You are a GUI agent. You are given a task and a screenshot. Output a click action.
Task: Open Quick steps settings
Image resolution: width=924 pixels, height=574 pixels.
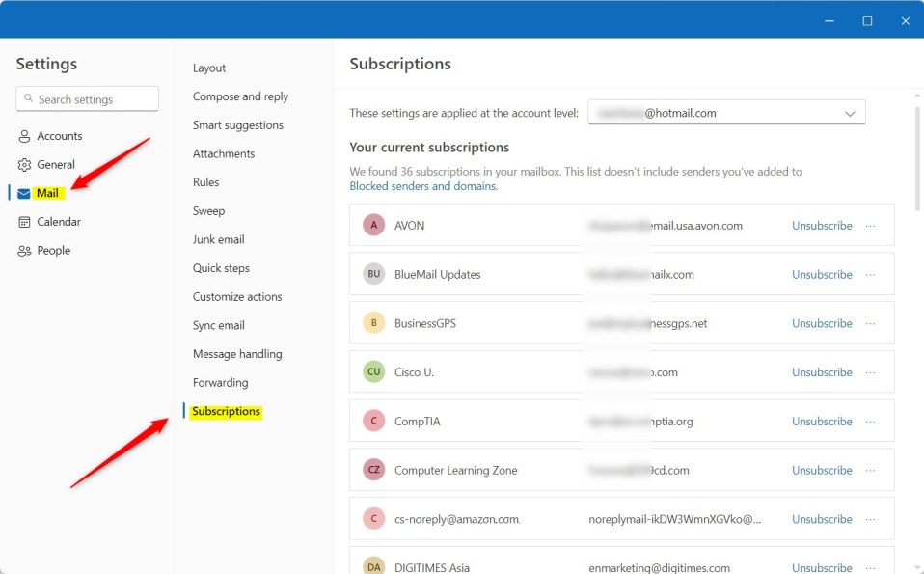click(x=221, y=268)
